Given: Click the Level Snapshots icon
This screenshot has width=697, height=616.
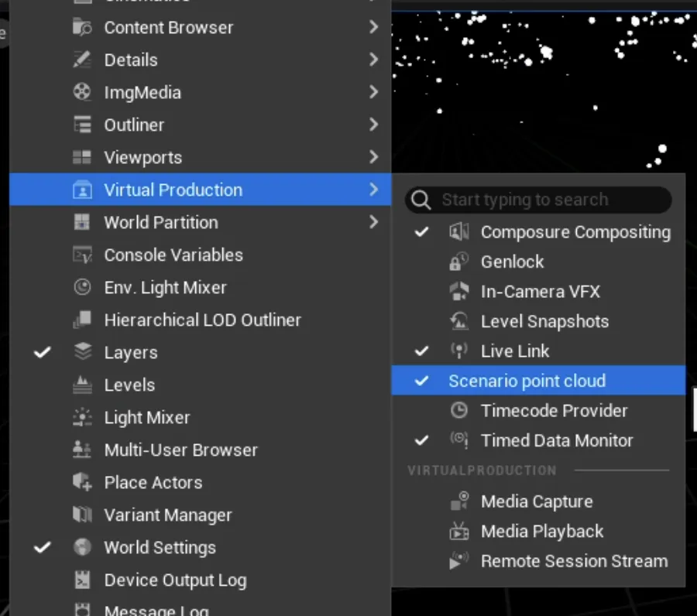Looking at the screenshot, I should (x=458, y=321).
